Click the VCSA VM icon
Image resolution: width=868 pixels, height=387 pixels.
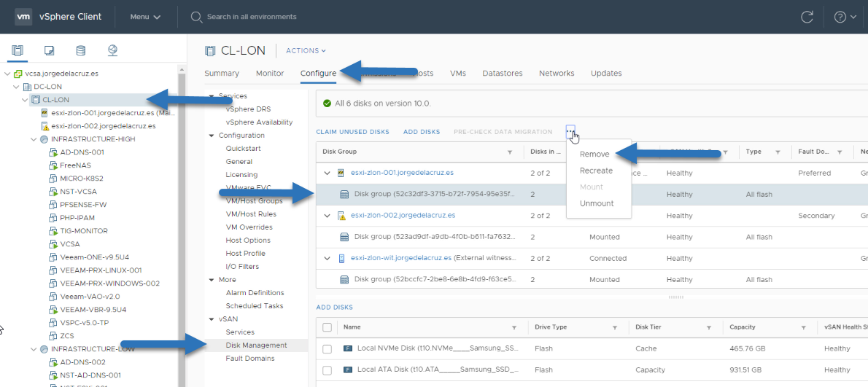[54, 244]
